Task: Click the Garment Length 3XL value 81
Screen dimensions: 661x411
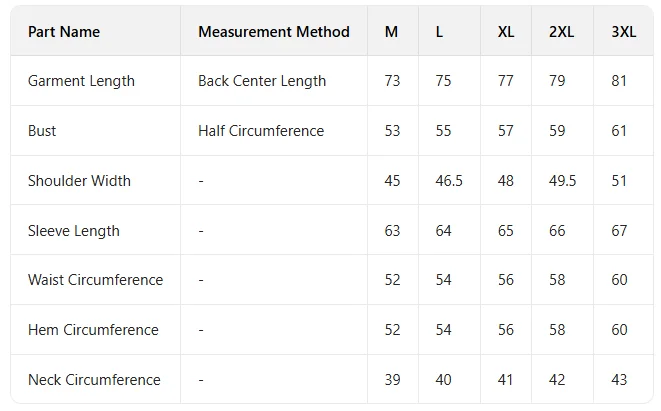Action: coord(619,81)
